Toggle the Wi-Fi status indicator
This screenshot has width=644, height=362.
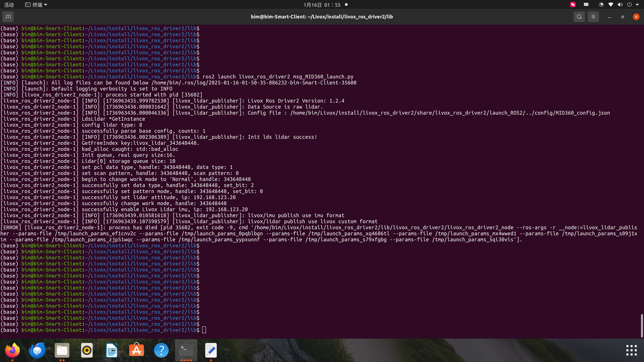[x=611, y=5]
